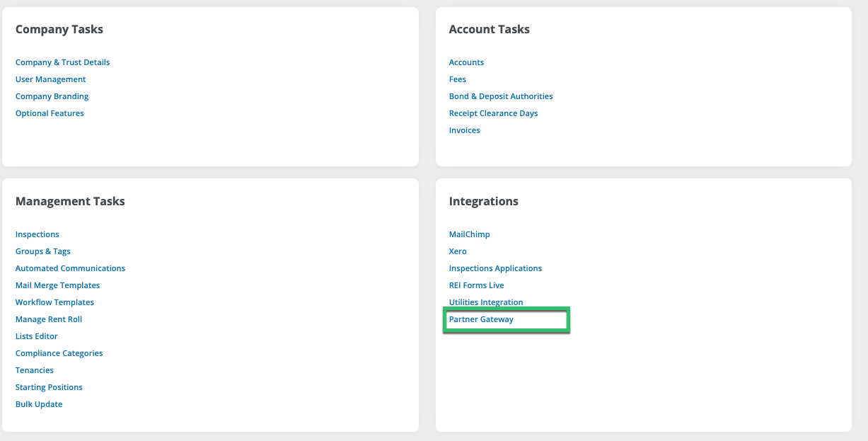Click the Company Tasks heading
The height and width of the screenshot is (441, 868).
(59, 29)
